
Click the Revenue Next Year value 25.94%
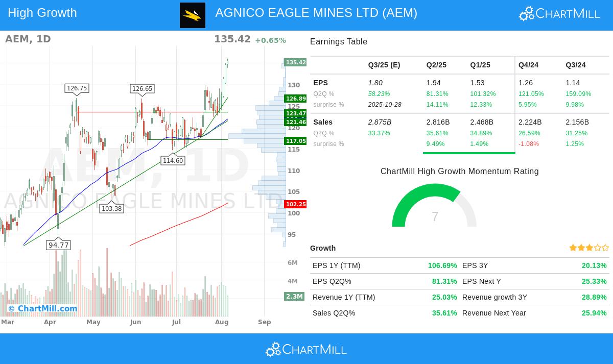(594, 313)
